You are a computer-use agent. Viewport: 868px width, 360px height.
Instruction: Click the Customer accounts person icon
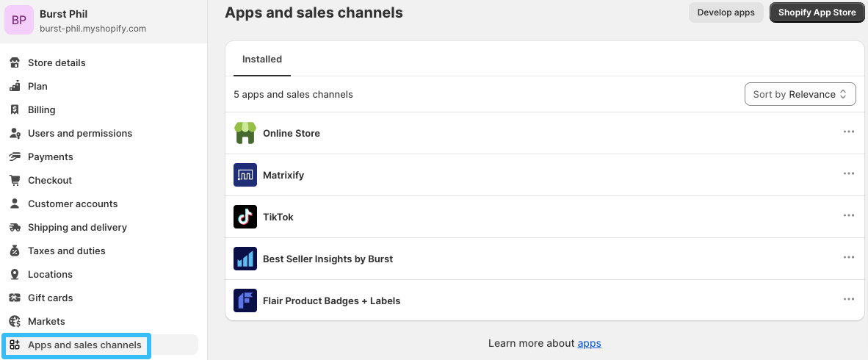click(15, 204)
